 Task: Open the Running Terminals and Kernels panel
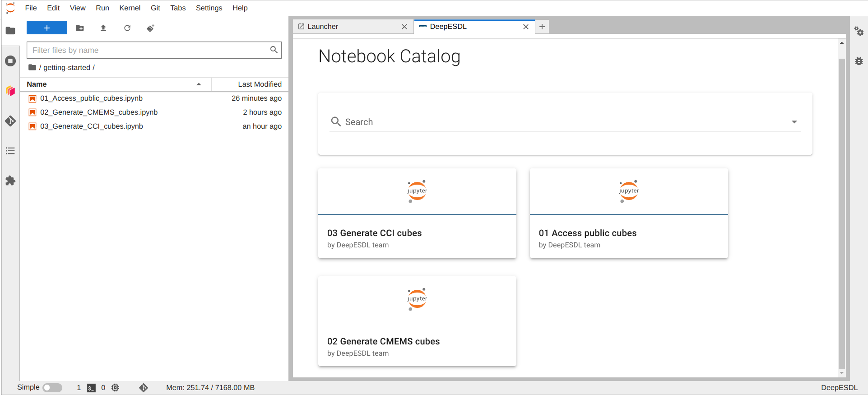10,61
